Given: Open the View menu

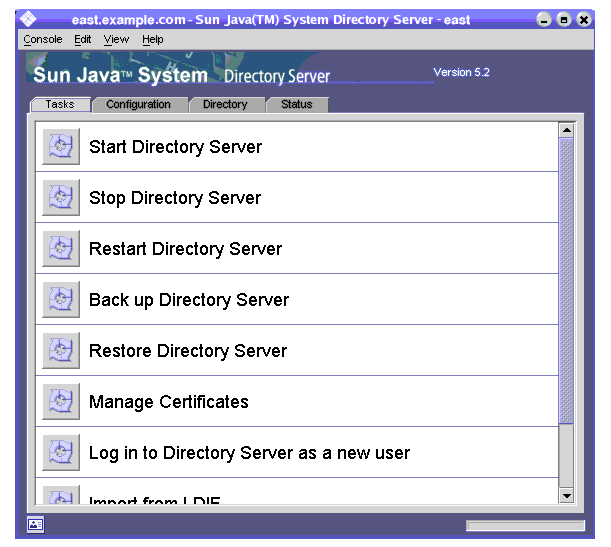Looking at the screenshot, I should [116, 39].
